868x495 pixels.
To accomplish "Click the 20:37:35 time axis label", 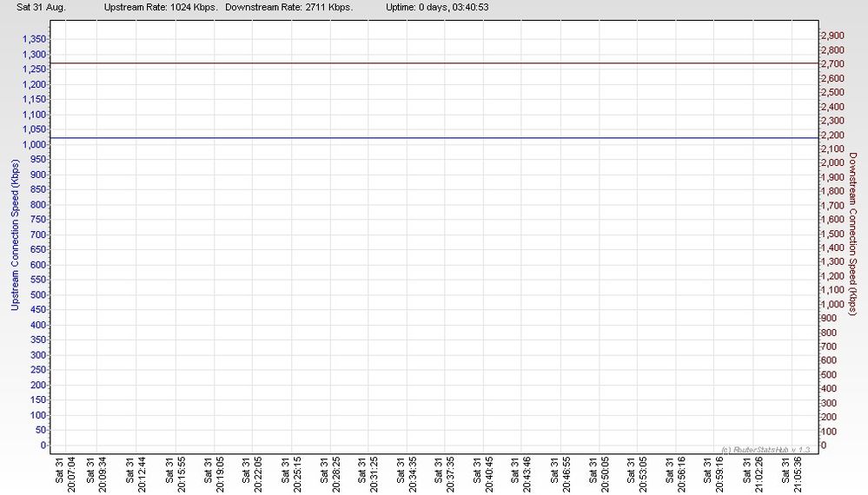I will [449, 474].
